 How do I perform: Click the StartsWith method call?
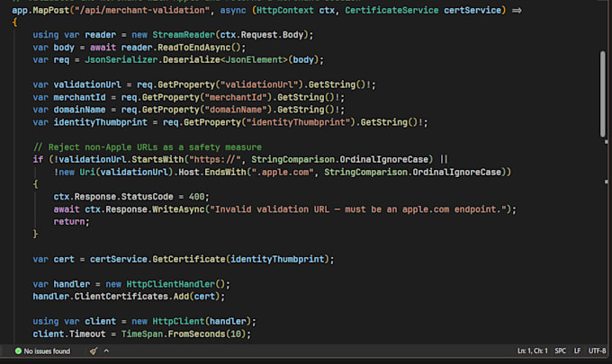(x=157, y=159)
